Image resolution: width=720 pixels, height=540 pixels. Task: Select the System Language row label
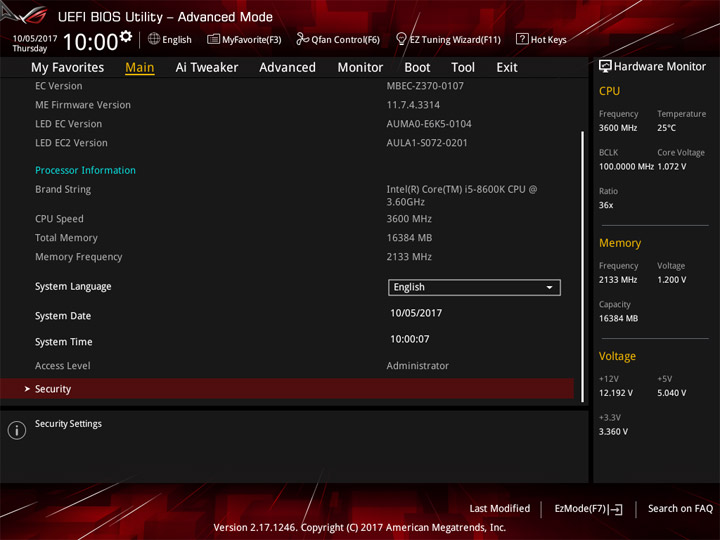[73, 287]
